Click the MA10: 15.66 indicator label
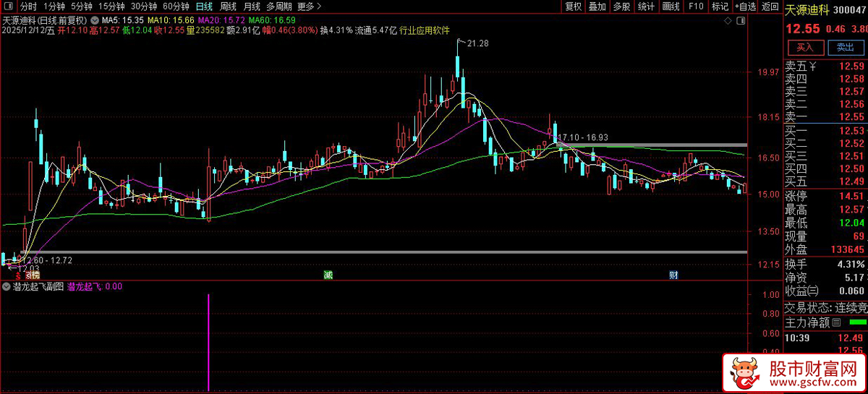This screenshot has height=394, width=868. click(x=171, y=20)
